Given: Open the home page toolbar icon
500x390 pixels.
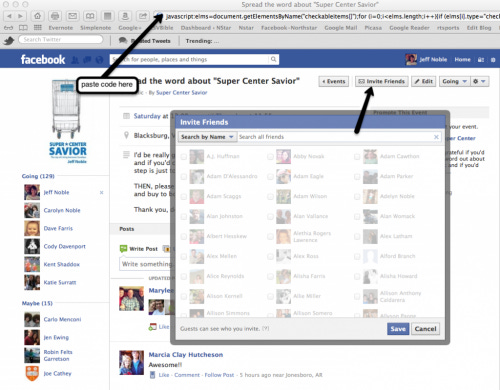Looking at the screenshot, I should click(x=38, y=16).
